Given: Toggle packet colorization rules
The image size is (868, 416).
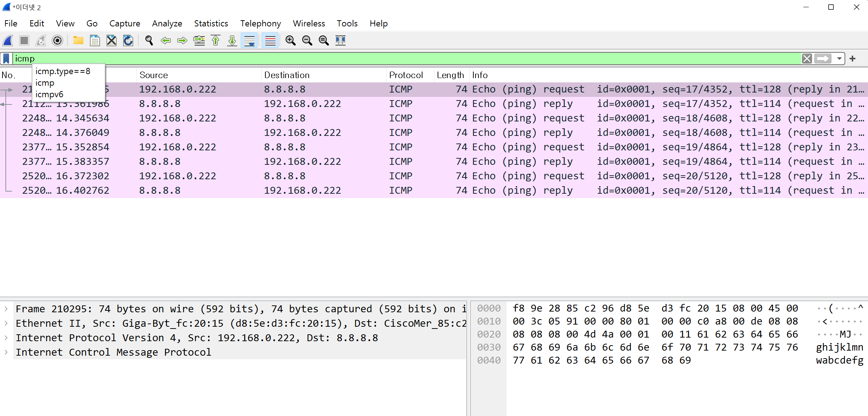Looking at the screenshot, I should coord(270,40).
